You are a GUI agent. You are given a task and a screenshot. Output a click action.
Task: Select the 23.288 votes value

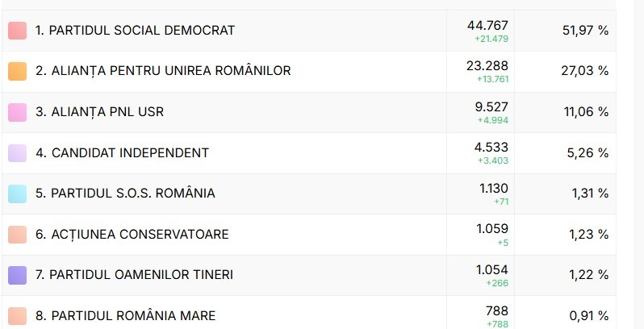(x=487, y=66)
